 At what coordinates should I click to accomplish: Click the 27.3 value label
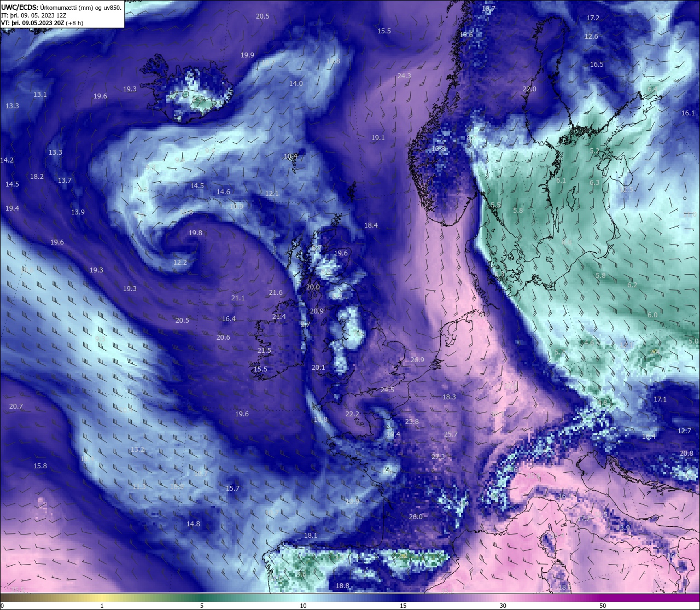(x=439, y=457)
